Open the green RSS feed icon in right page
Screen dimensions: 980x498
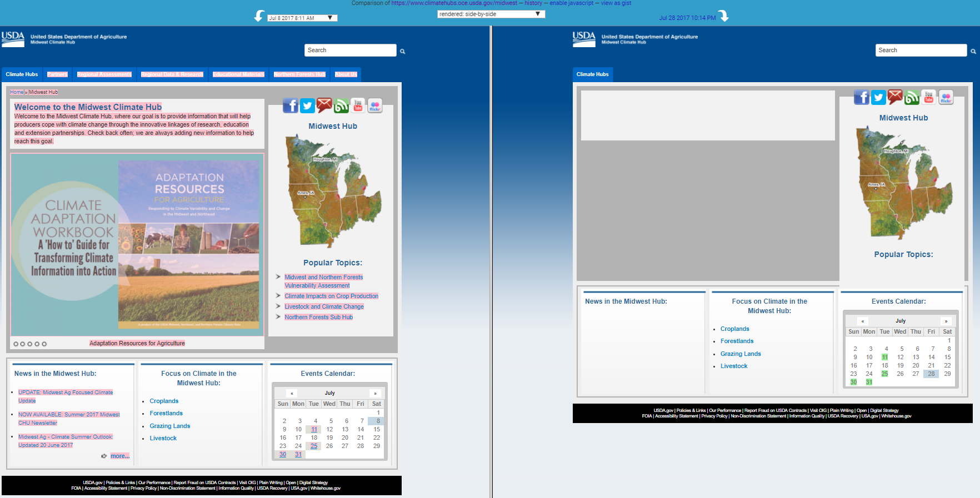912,97
